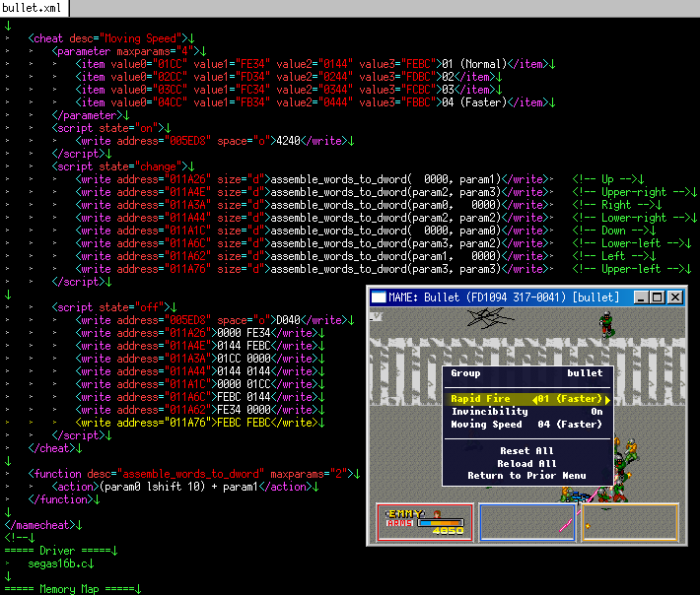Click the MAME window title bar text
The width and height of the screenshot is (700, 595).
click(504, 297)
